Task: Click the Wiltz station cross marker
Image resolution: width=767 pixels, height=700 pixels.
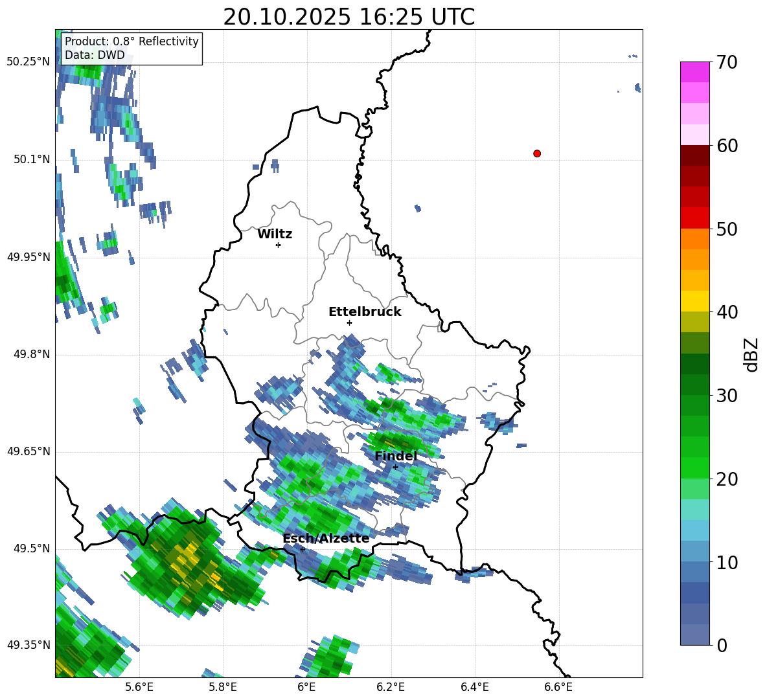Action: pyautogui.click(x=279, y=245)
